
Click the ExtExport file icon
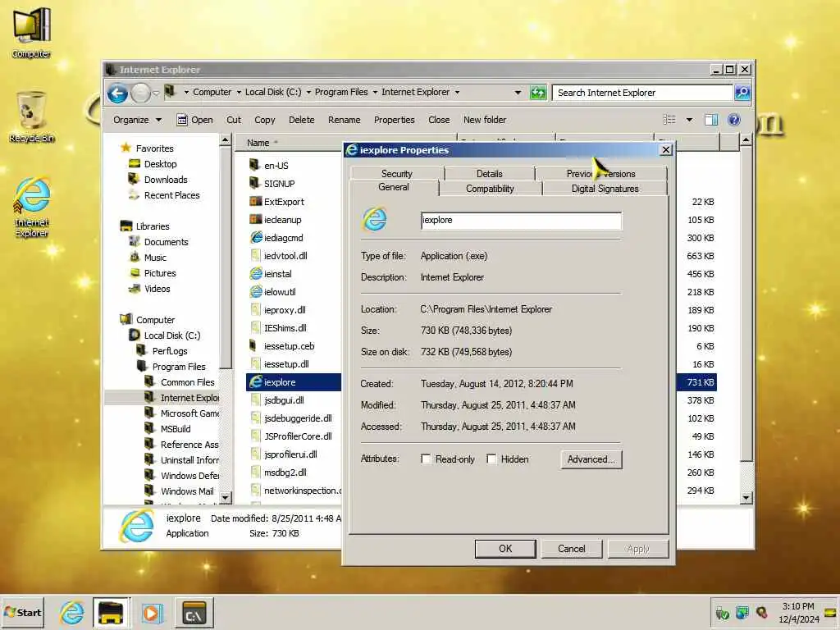click(x=256, y=202)
